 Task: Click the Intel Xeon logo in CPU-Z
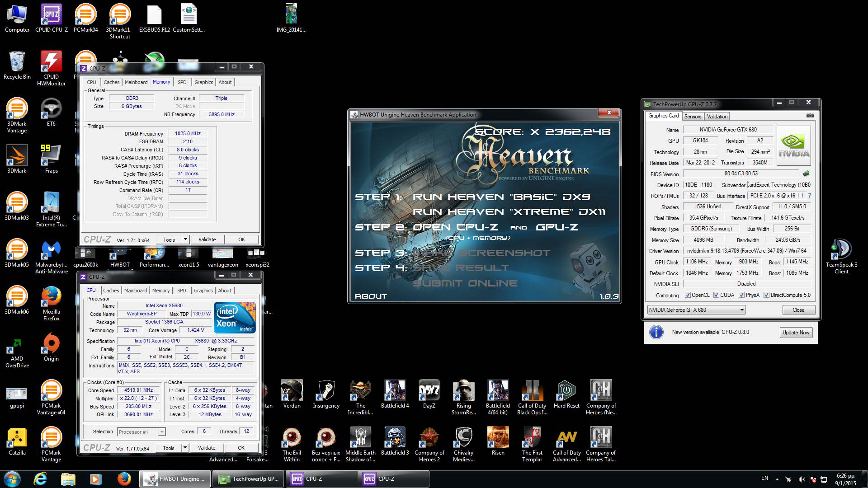(x=235, y=318)
